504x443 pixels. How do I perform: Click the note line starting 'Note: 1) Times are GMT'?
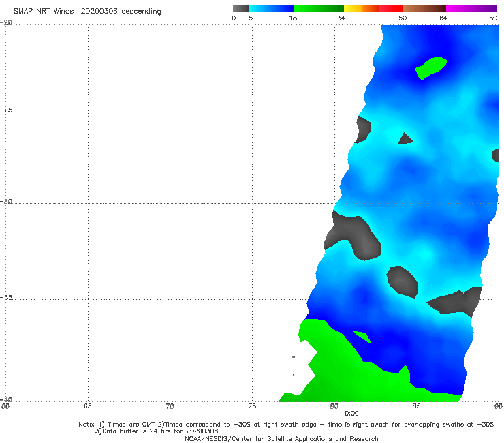[286, 425]
